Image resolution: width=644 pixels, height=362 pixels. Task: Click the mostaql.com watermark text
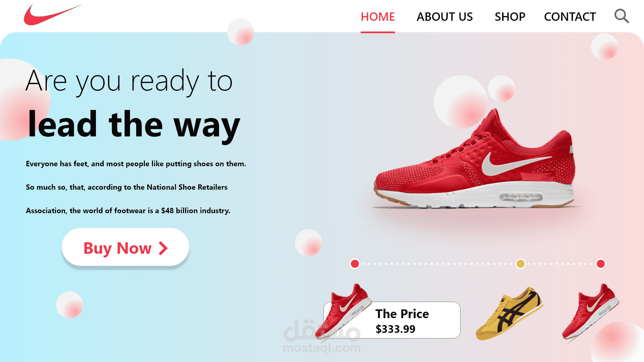pyautogui.click(x=322, y=348)
